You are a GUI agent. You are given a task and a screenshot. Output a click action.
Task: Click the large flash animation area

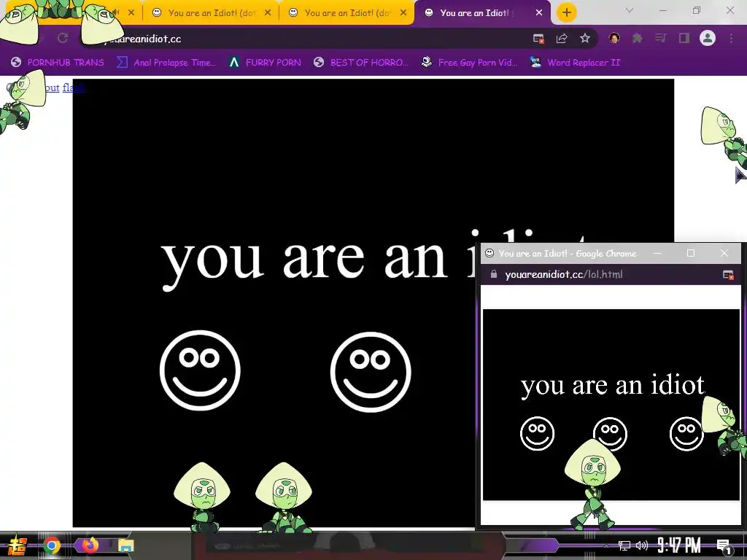(x=373, y=303)
